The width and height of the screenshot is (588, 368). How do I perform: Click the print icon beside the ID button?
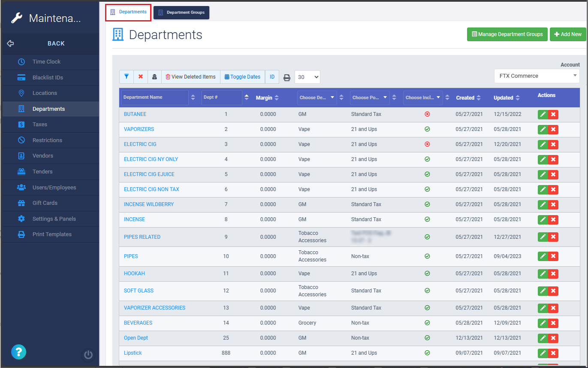coord(287,77)
